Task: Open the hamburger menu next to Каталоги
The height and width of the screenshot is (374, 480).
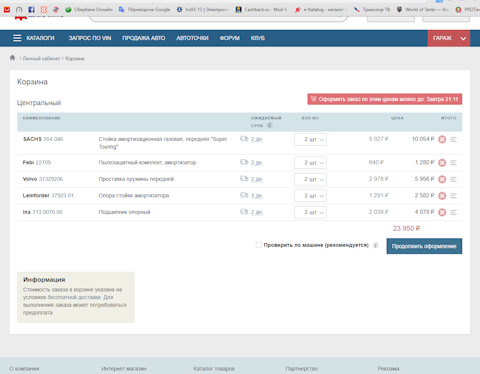Action: coord(17,38)
